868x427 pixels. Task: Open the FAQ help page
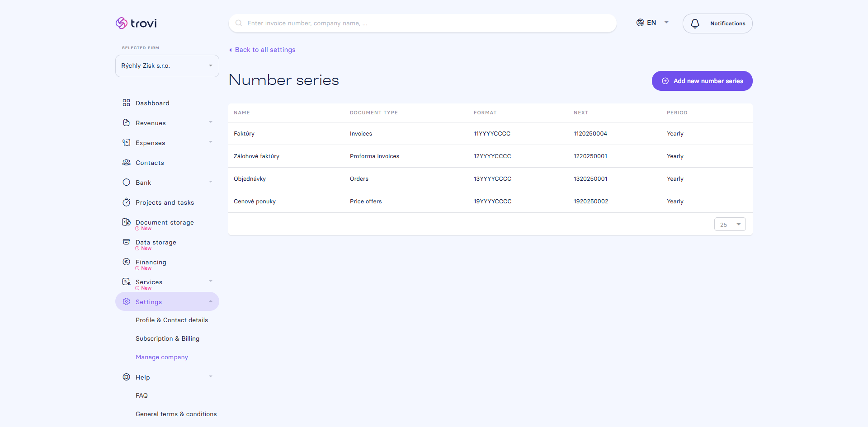coord(142,396)
